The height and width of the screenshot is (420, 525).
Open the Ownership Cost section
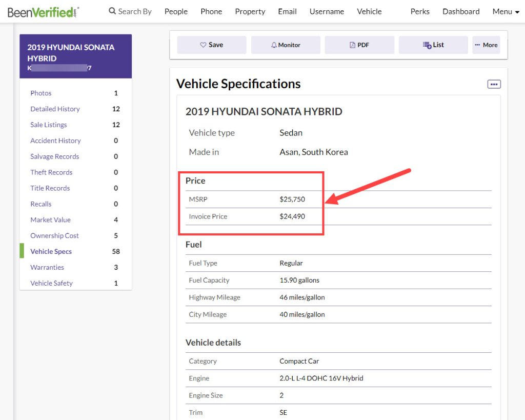click(54, 235)
